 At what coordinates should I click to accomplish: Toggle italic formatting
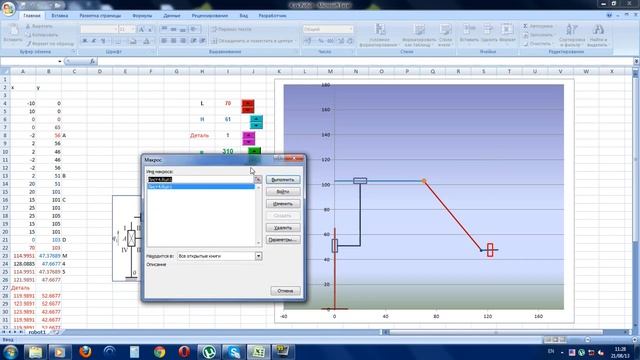click(x=93, y=41)
